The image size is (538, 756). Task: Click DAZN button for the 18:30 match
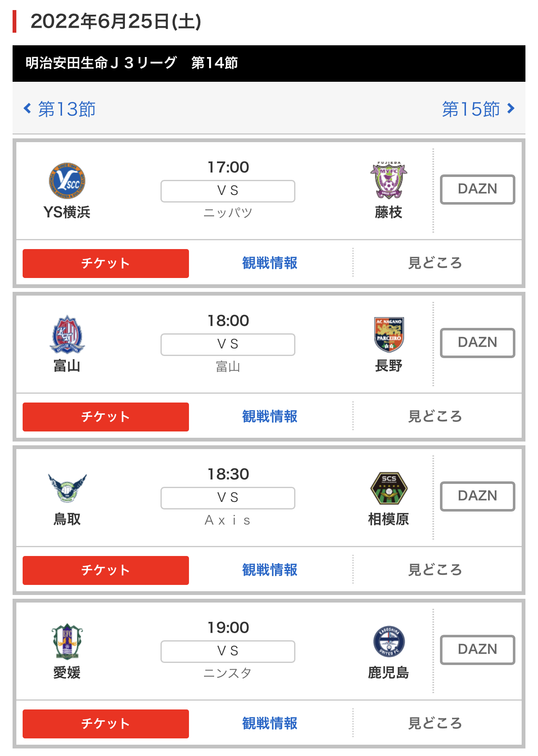tap(478, 496)
